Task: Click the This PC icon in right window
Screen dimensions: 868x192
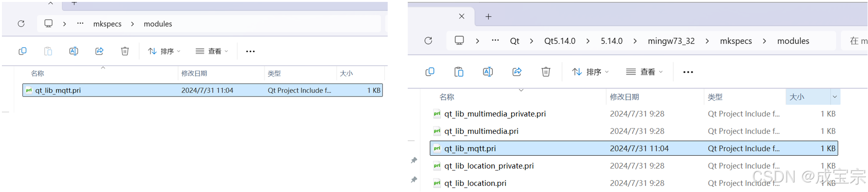Action: pyautogui.click(x=459, y=41)
